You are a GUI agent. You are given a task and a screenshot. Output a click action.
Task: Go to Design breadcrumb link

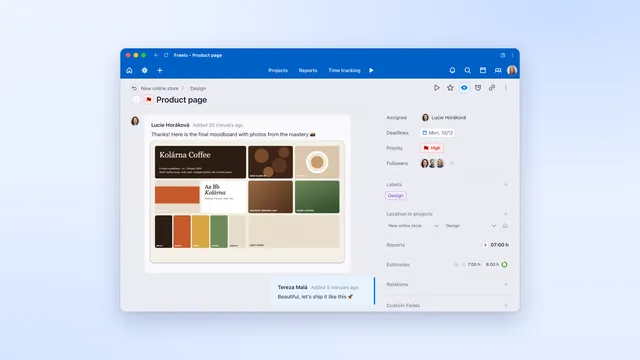point(198,88)
